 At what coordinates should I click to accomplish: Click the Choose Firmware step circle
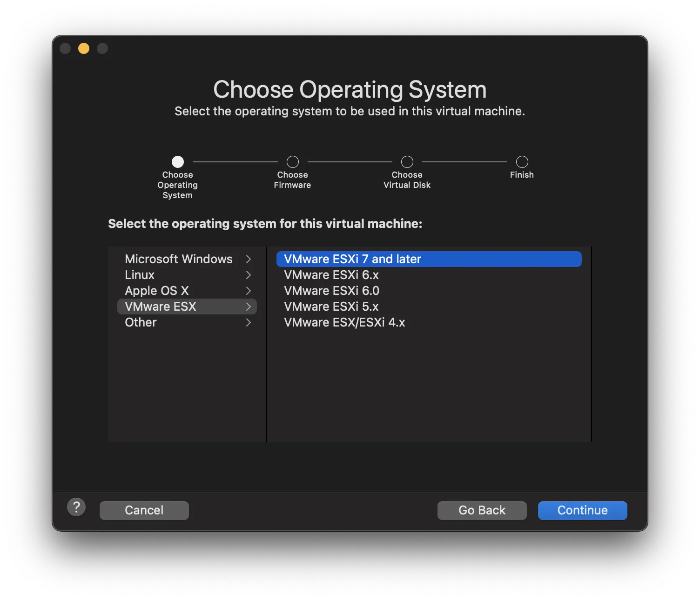(x=292, y=162)
